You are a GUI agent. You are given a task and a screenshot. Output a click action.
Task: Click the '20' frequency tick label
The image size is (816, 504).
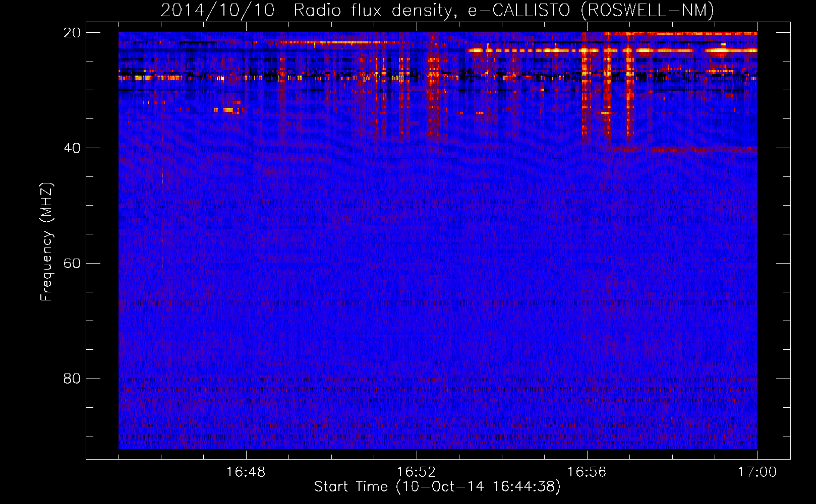(72, 33)
